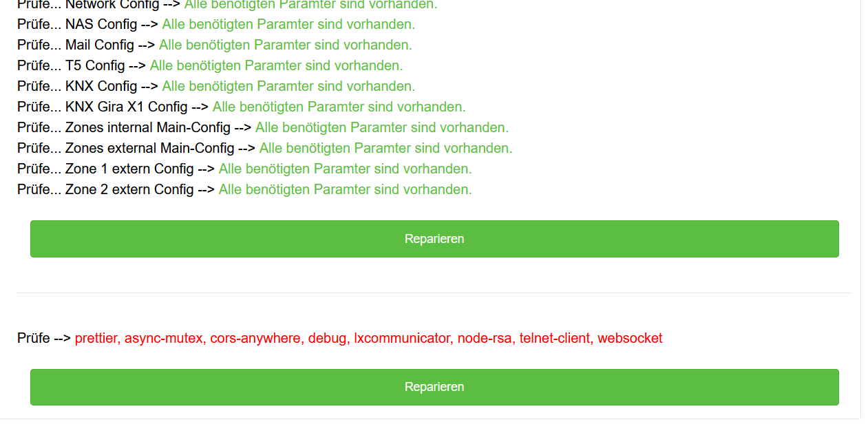Click the red 'debug' package name
This screenshot has height=444, width=868.
[x=327, y=339]
